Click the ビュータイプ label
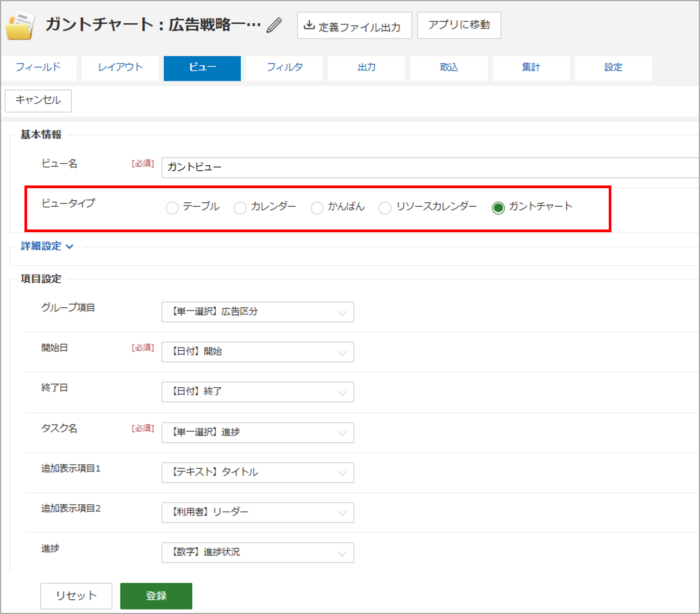700x614 pixels. tap(68, 203)
